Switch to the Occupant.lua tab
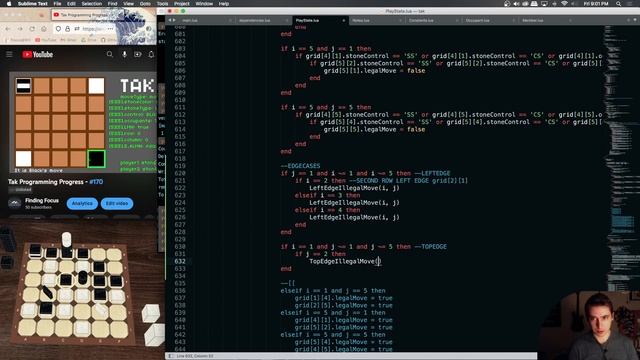640x360 pixels. 489,20
